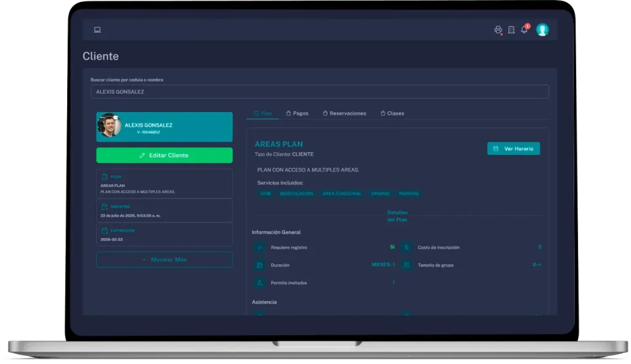Go to the Clases tab
The width and height of the screenshot is (631, 364).
pos(392,113)
